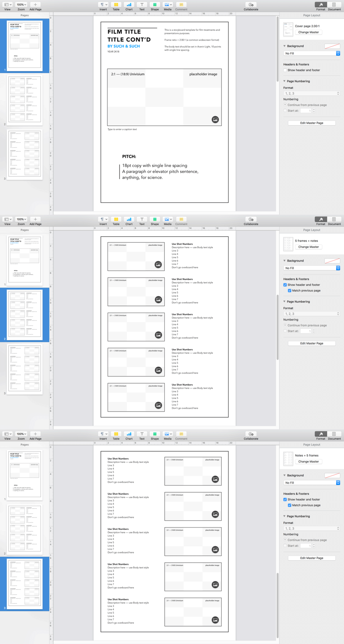Click Collaborate in the middle window toolbar

point(251,219)
